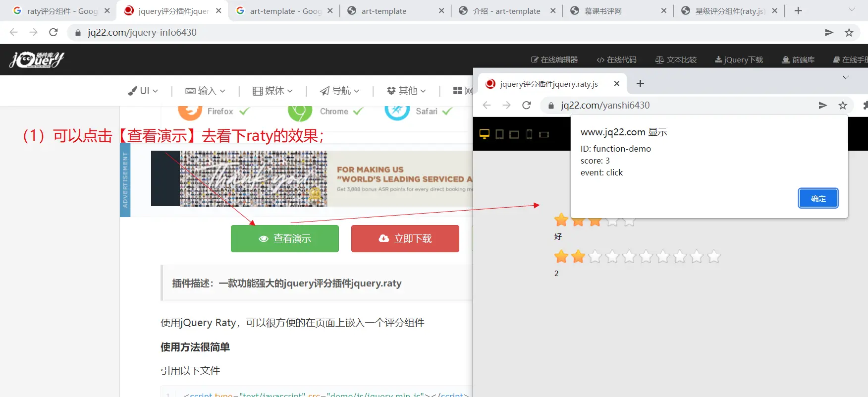The width and height of the screenshot is (868, 397).
Task: Click the Safari browser compatibility icon
Action: tap(397, 112)
